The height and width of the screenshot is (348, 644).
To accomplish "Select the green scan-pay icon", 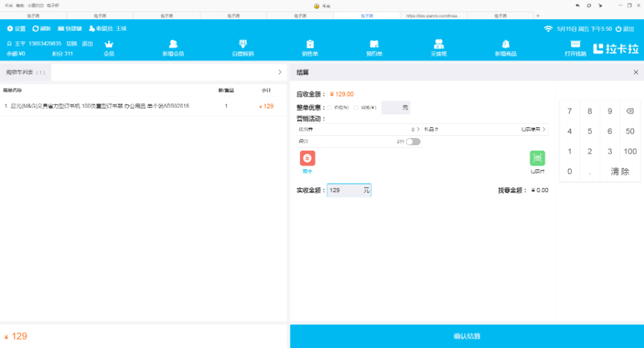I will [537, 159].
